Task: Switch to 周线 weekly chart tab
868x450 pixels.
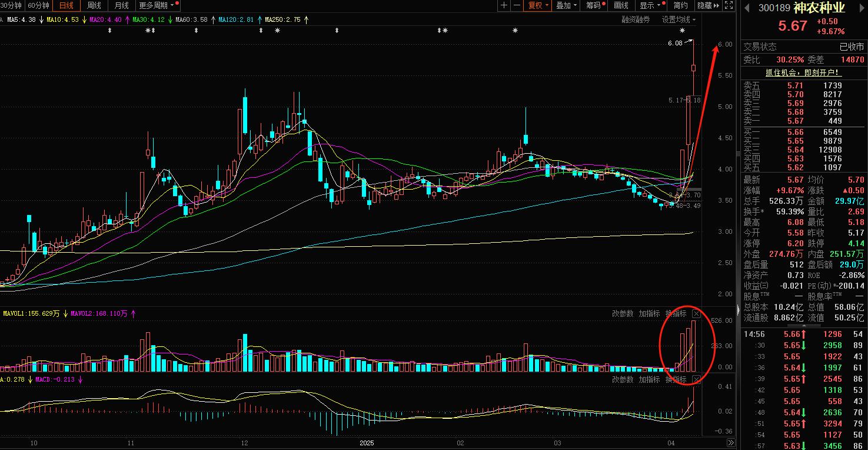Action: tap(94, 5)
